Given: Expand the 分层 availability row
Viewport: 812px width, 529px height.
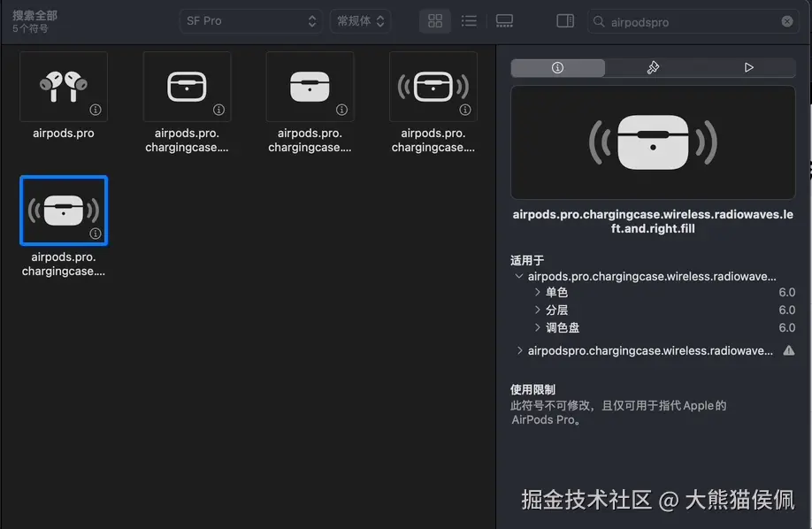Looking at the screenshot, I should [x=538, y=310].
